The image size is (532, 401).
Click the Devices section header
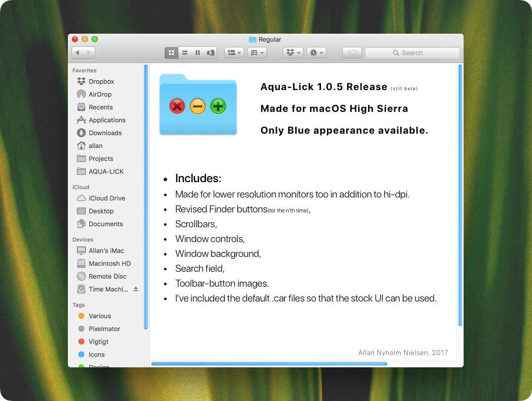(x=83, y=239)
